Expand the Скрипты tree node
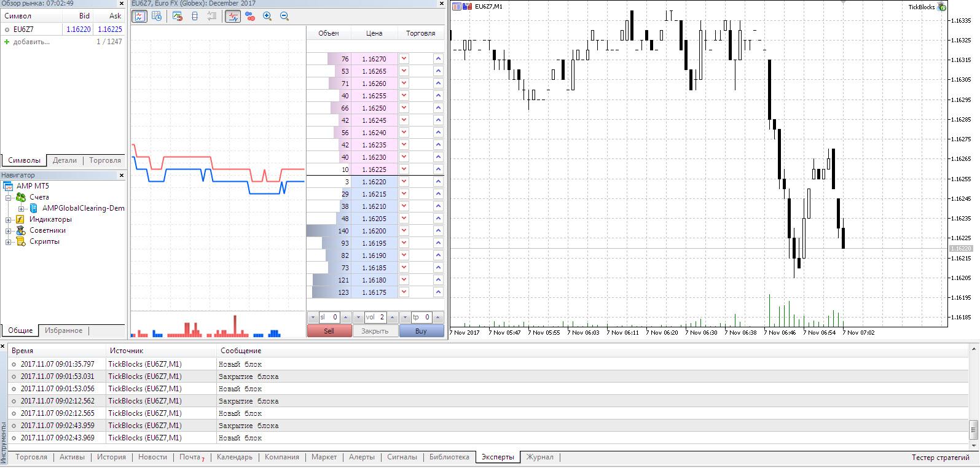The image size is (980, 468). pos(9,242)
